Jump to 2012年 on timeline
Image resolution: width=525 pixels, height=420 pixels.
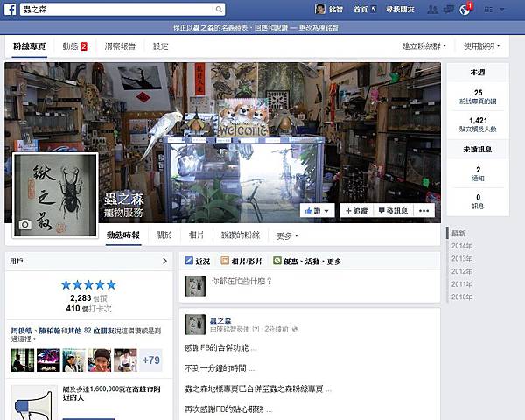click(x=461, y=271)
